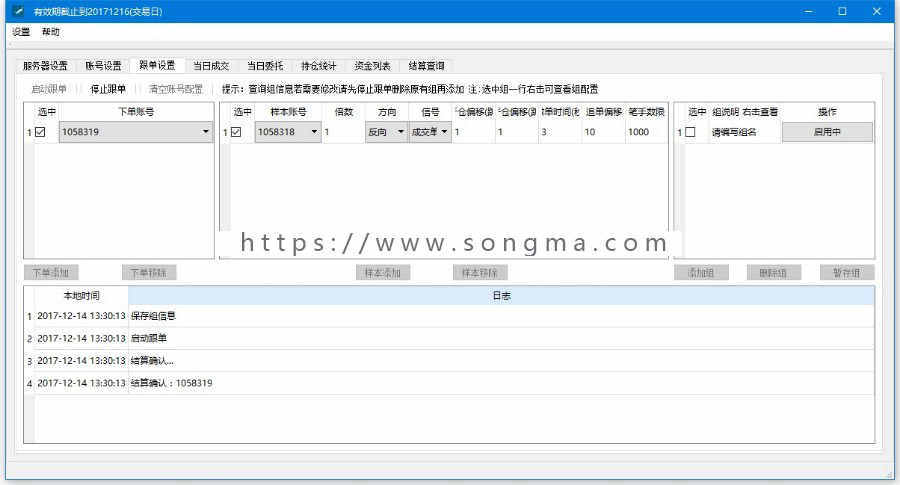Minimize the application window
The width and height of the screenshot is (900, 485).
click(x=808, y=11)
